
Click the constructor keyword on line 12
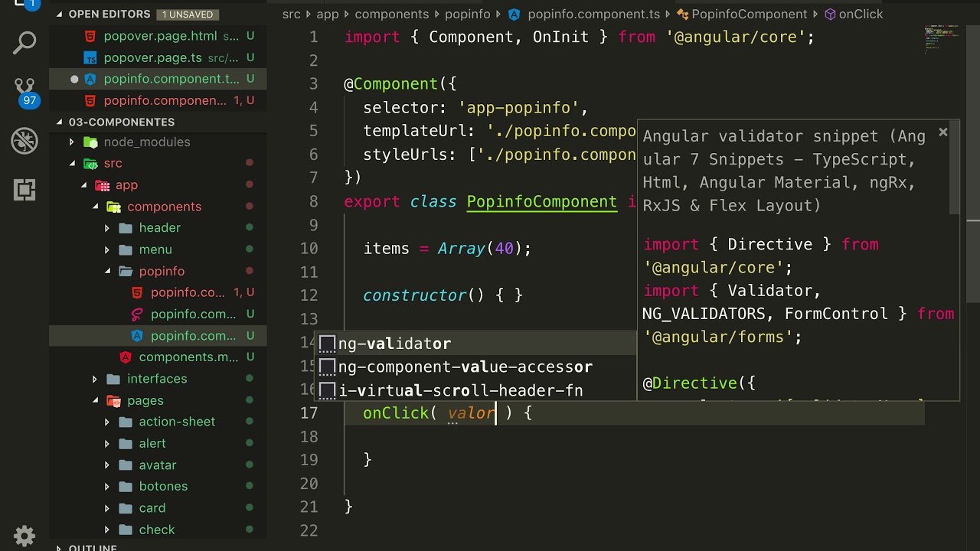point(414,295)
